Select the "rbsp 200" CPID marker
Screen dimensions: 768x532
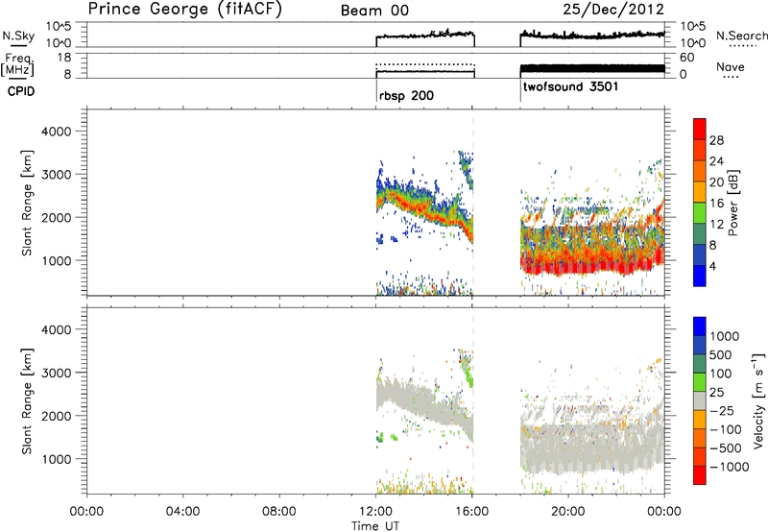pyautogui.click(x=406, y=95)
